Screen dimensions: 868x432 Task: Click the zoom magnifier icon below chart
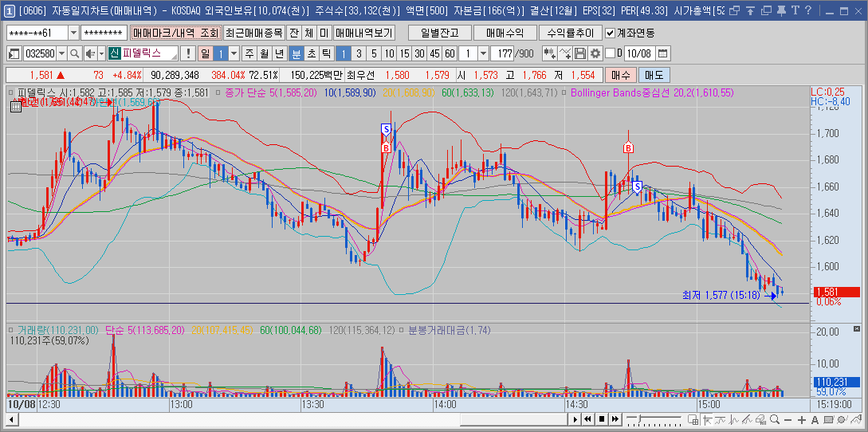click(x=775, y=419)
